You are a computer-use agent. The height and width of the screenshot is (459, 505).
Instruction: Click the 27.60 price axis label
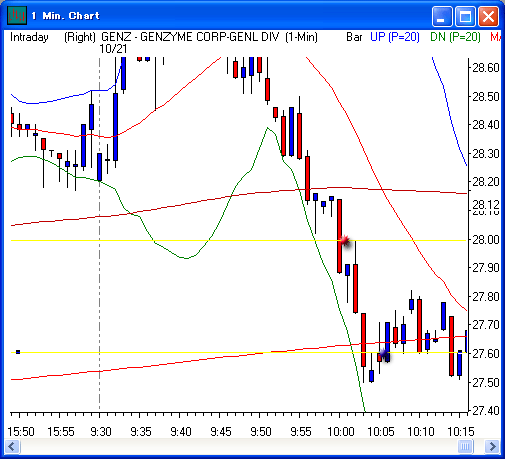pos(486,353)
